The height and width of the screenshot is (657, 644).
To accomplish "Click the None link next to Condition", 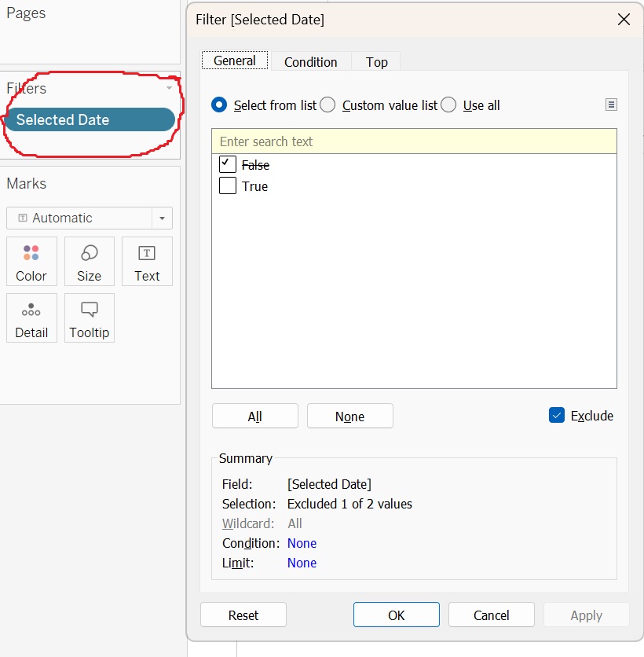I will click(x=302, y=543).
